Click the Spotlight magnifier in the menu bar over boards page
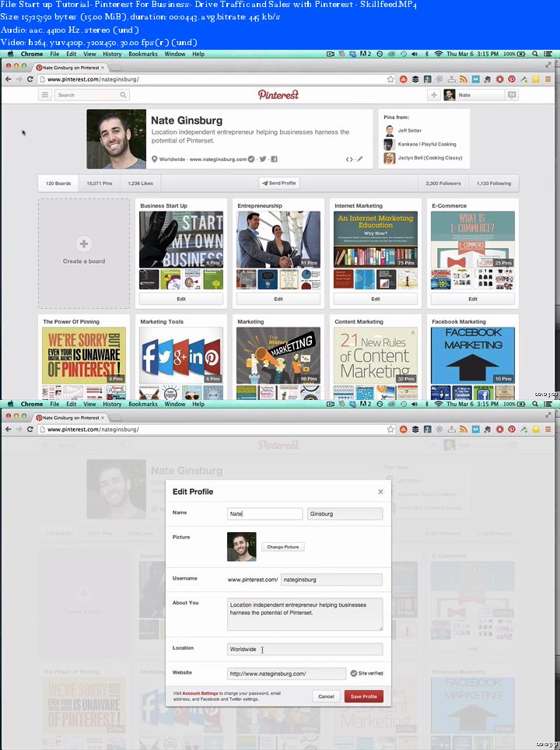Image resolution: width=560 pixels, height=750 pixels. tap(535, 54)
